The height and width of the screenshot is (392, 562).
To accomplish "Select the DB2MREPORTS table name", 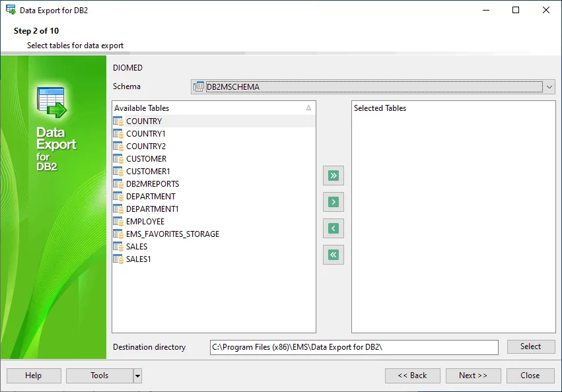I will 153,184.
